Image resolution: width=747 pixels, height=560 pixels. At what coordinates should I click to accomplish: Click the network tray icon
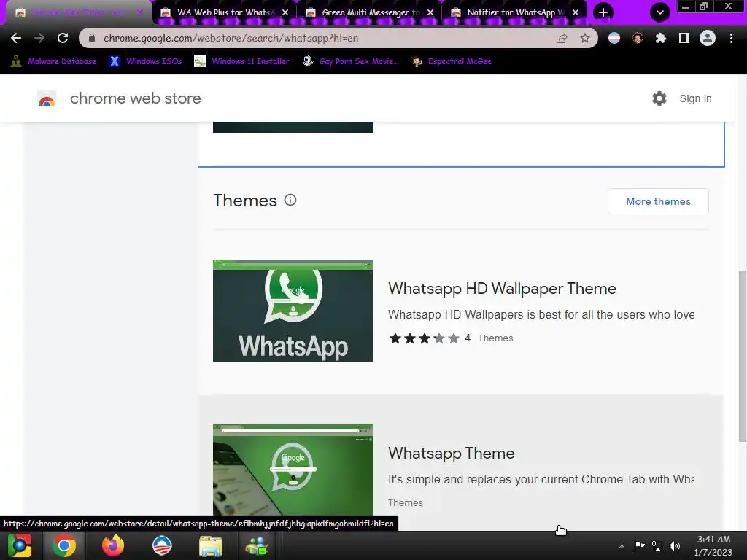657,545
